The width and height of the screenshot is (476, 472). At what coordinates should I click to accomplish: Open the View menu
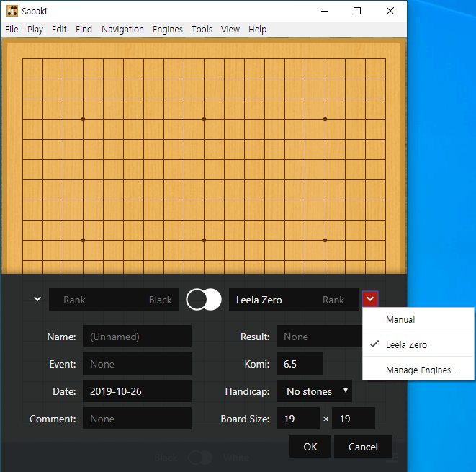[230, 29]
